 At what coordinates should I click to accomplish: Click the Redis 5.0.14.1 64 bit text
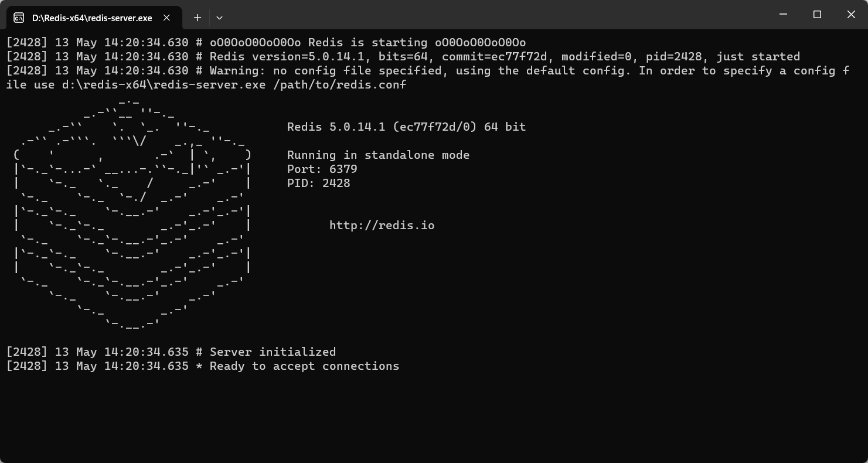[406, 127]
